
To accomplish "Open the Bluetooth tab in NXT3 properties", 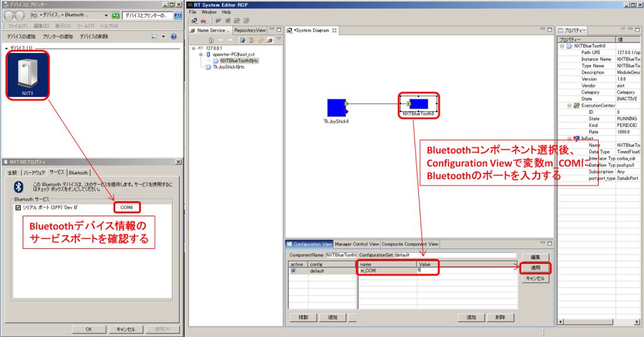I will tap(79, 173).
